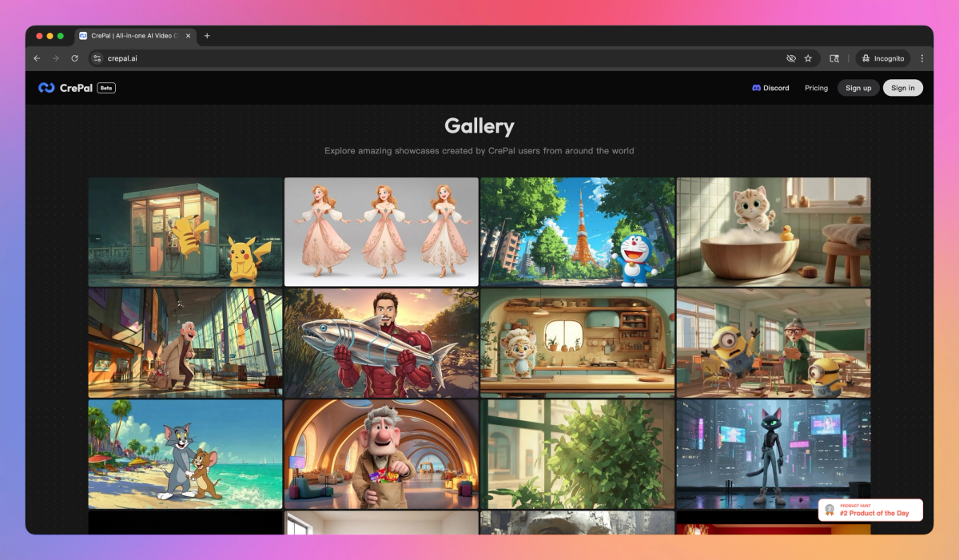Viewport: 959px width, 560px height.
Task: Click the Sign up button
Action: point(858,88)
